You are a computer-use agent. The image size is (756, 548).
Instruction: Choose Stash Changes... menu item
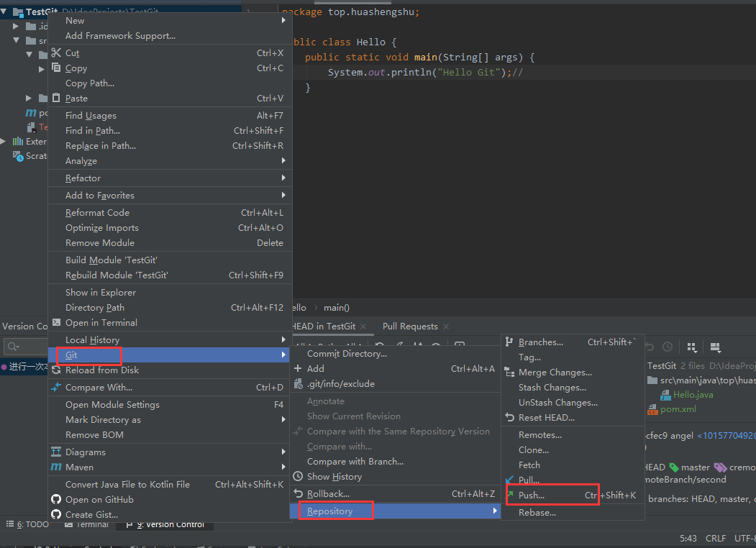point(573,388)
